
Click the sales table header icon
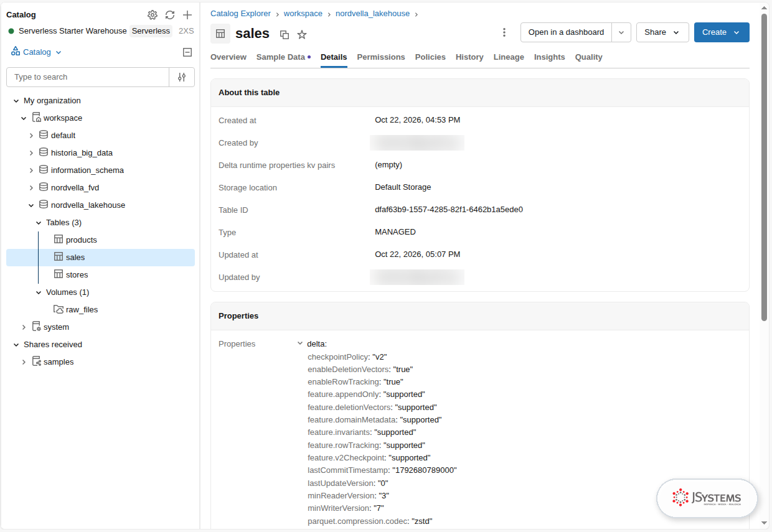220,34
